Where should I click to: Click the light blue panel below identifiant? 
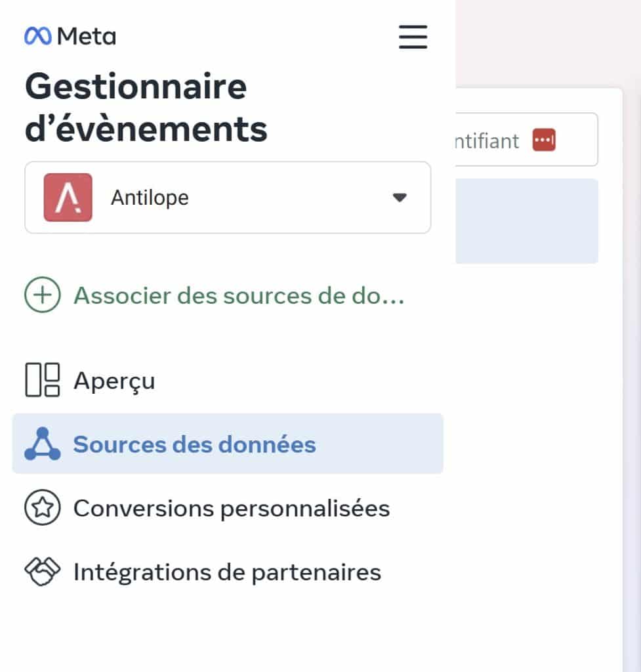click(x=527, y=221)
